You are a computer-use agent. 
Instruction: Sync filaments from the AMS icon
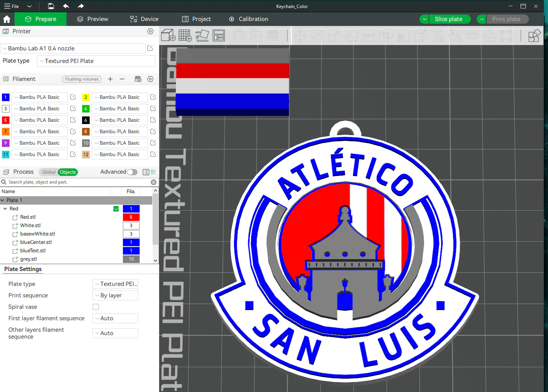[138, 79]
